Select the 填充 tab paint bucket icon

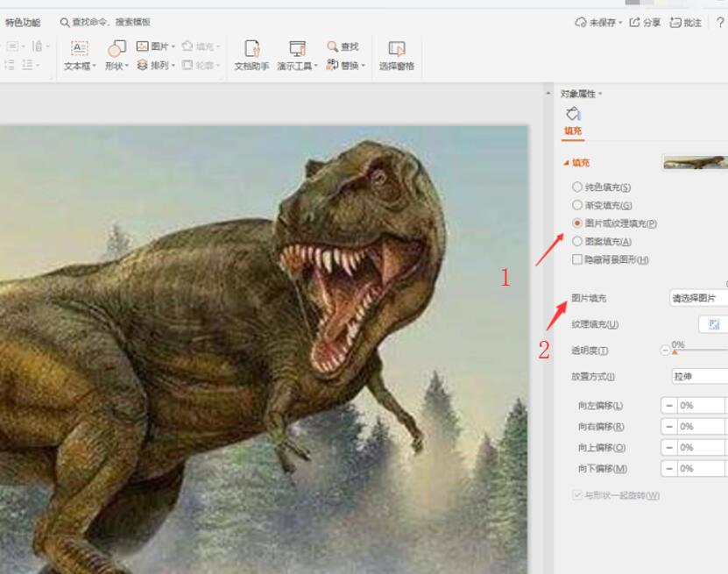[573, 114]
